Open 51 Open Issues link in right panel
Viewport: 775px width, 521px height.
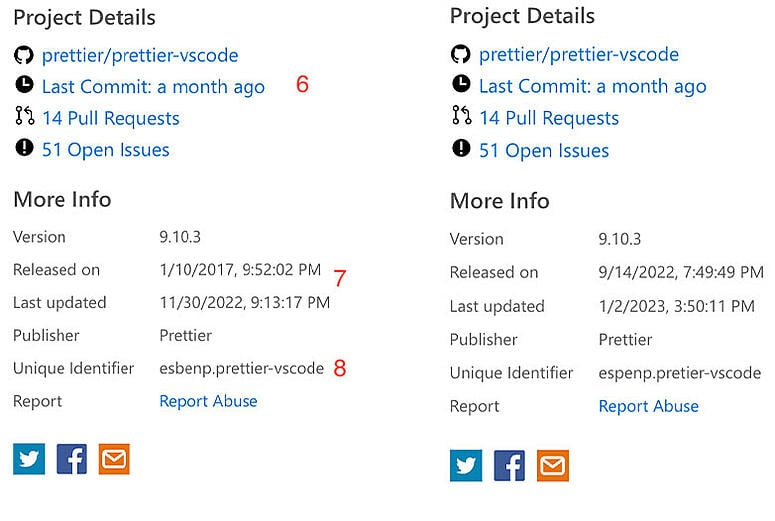pyautogui.click(x=544, y=151)
